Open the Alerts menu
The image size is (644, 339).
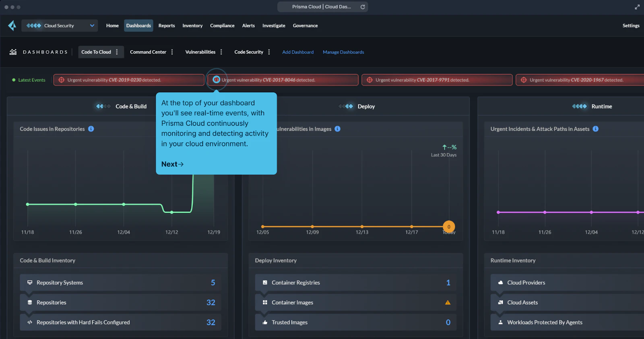tap(248, 25)
